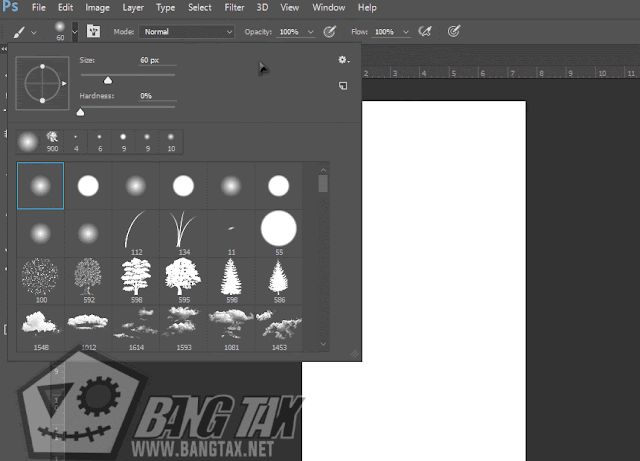This screenshot has height=461, width=640.
Task: Select recent brush sized 10
Action: pos(171,142)
